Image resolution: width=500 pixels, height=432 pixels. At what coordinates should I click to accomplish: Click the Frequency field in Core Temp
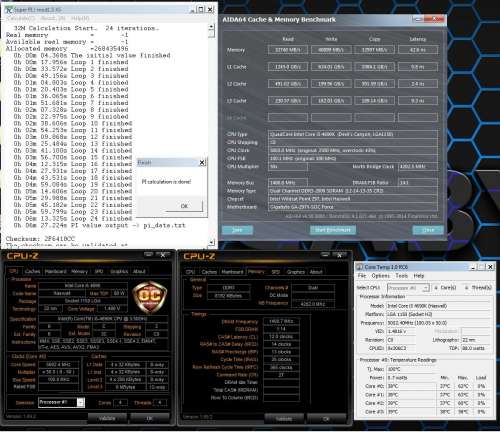coord(438,323)
